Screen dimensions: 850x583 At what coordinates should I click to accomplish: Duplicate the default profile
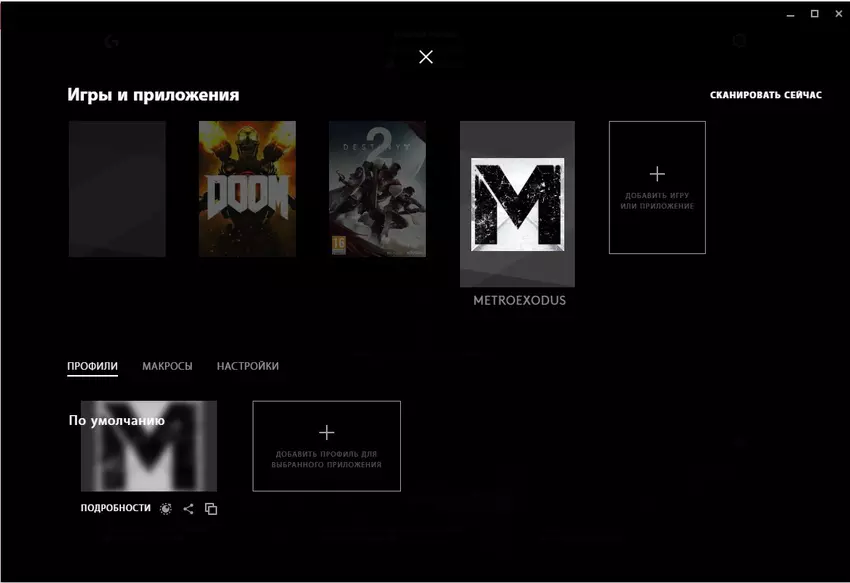pyautogui.click(x=211, y=509)
